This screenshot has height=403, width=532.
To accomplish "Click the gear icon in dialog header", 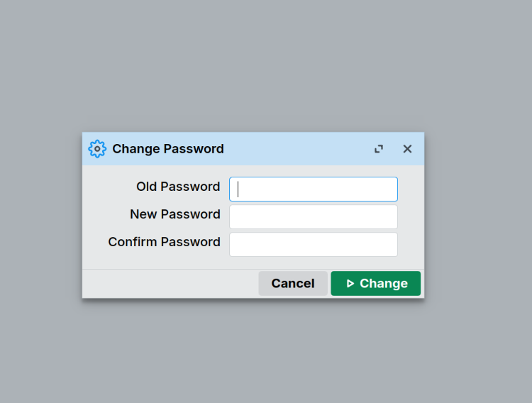I will point(96,149).
